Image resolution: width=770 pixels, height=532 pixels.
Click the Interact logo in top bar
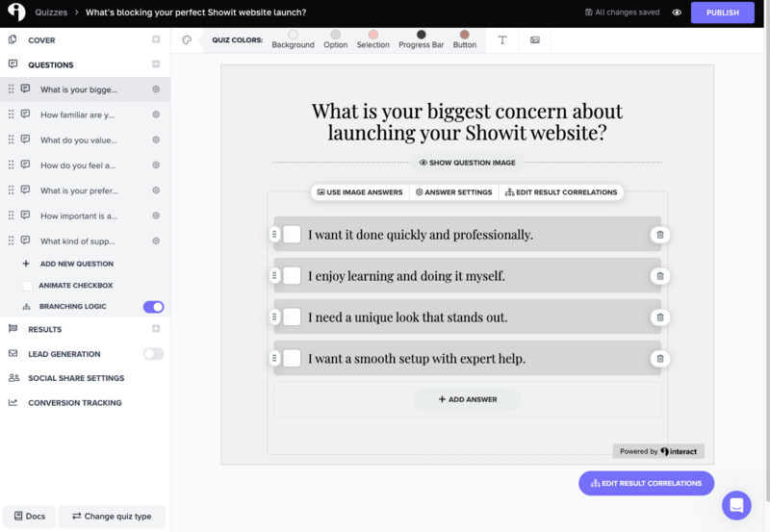click(16, 12)
